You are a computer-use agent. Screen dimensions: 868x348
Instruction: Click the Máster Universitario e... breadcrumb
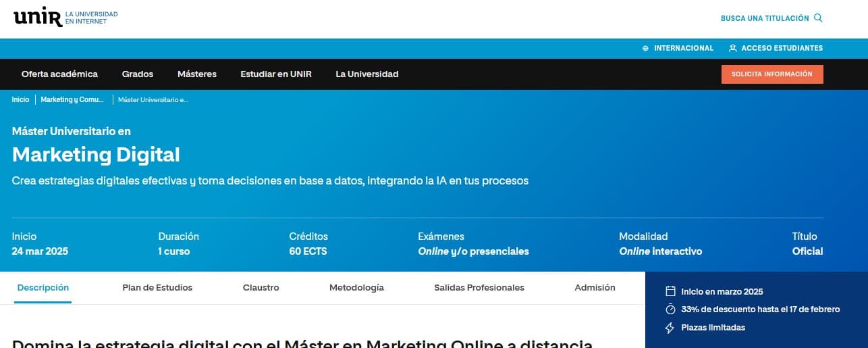(153, 100)
